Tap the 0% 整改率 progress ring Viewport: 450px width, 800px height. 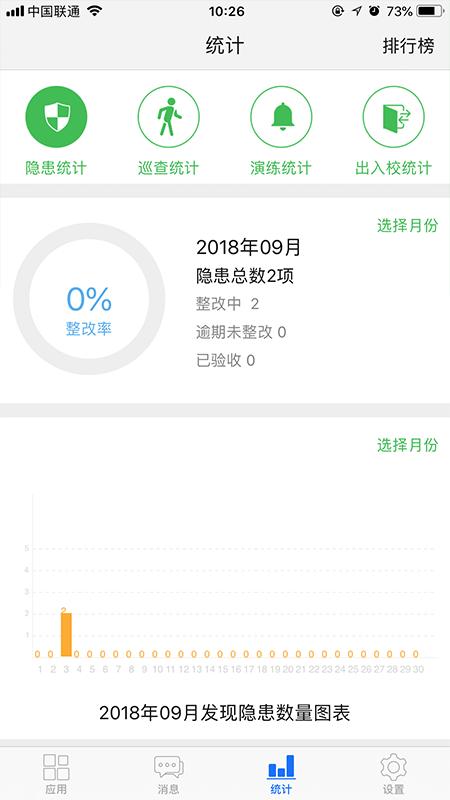point(89,299)
